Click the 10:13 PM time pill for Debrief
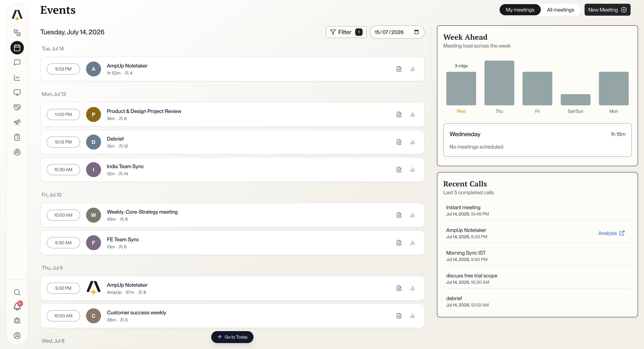Image resolution: width=644 pixels, height=349 pixels. point(63,142)
